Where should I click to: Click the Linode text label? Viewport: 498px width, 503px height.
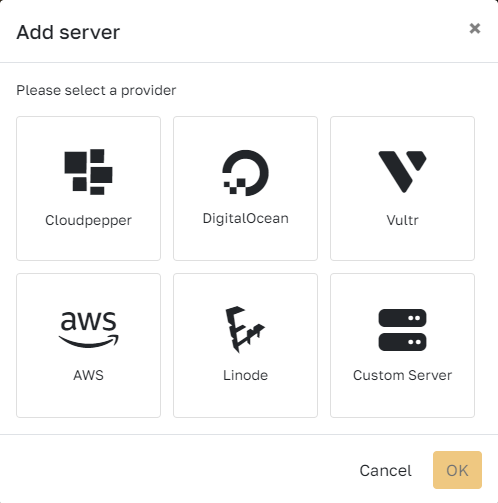[245, 375]
